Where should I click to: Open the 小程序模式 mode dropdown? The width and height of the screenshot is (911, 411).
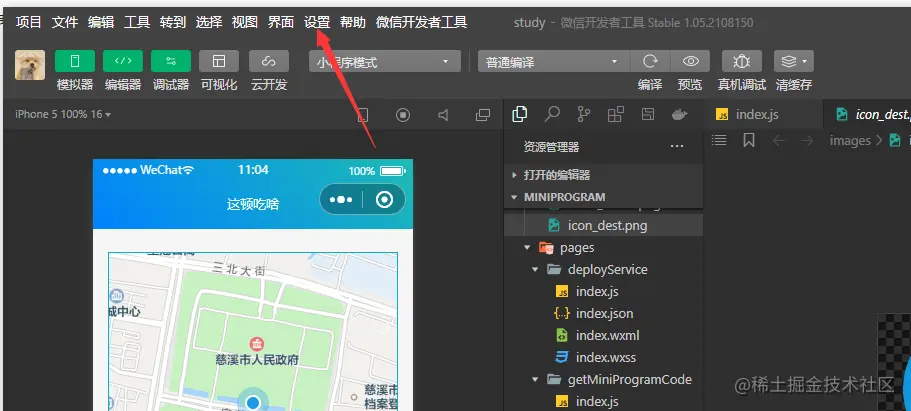pyautogui.click(x=385, y=62)
